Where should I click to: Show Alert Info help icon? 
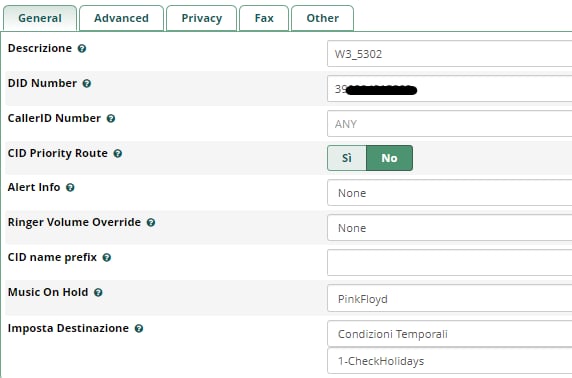click(70, 188)
